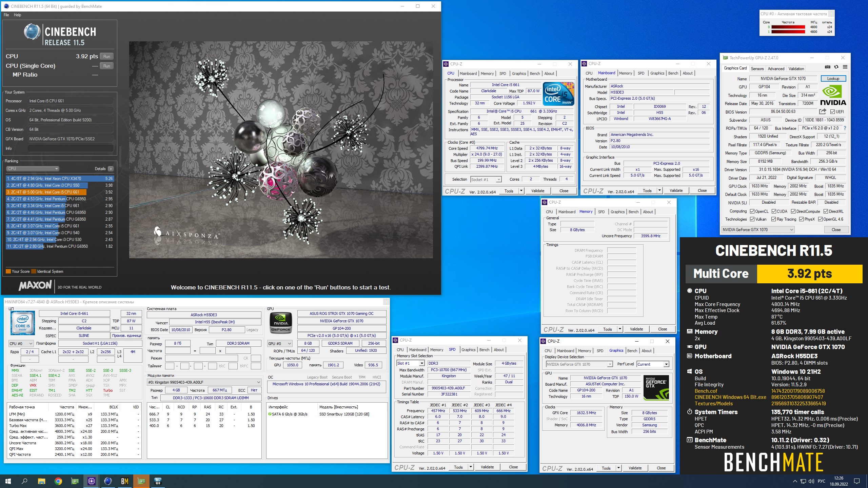
Task: Switch to Cinebench via taskbar globe icon
Action: [x=108, y=481]
